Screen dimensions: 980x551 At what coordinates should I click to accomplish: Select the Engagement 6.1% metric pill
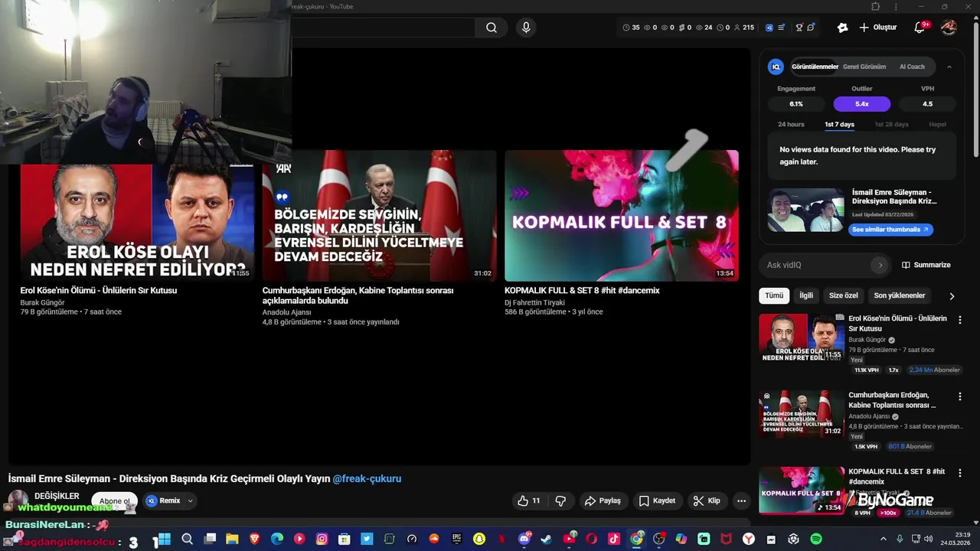tap(796, 104)
